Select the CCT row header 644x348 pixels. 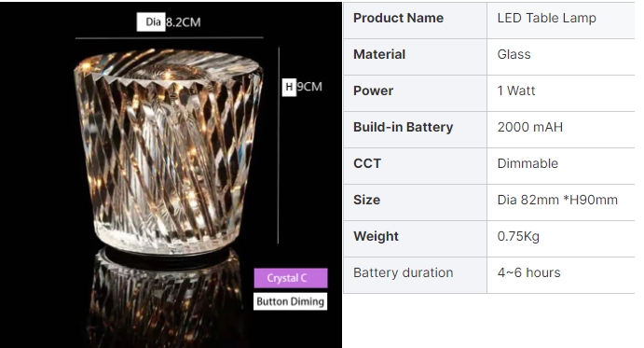[x=416, y=166]
